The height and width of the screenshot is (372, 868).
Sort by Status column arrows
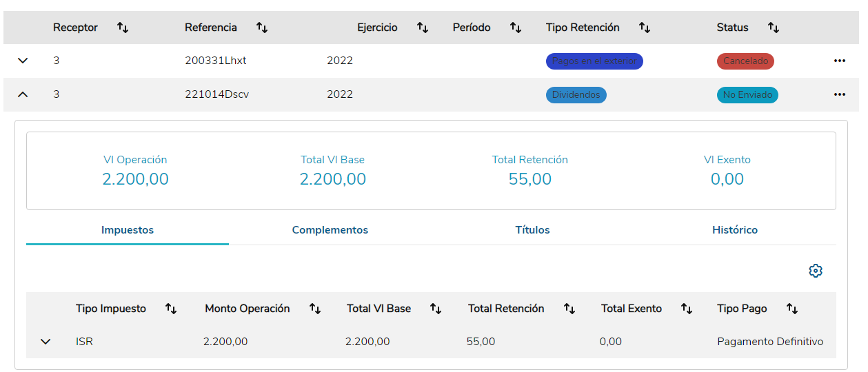click(x=774, y=28)
